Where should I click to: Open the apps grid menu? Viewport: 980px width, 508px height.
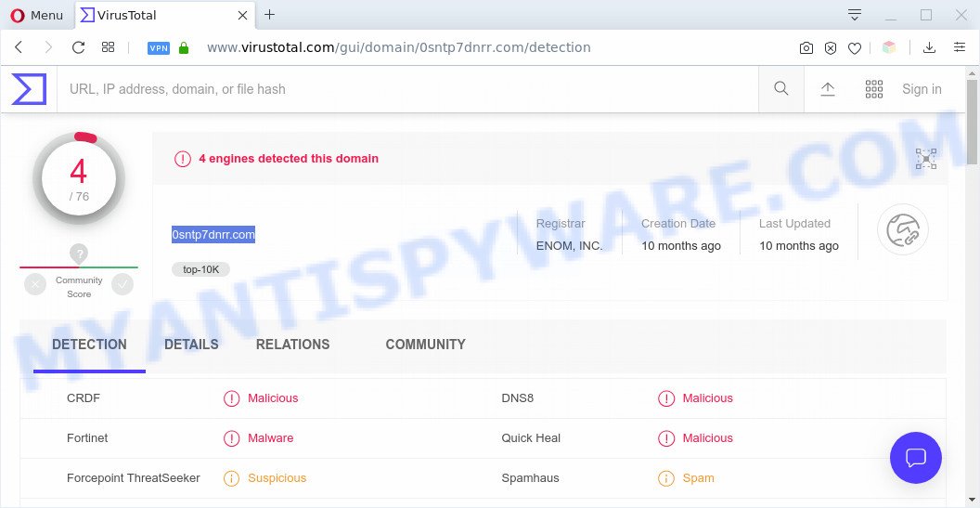(x=874, y=89)
